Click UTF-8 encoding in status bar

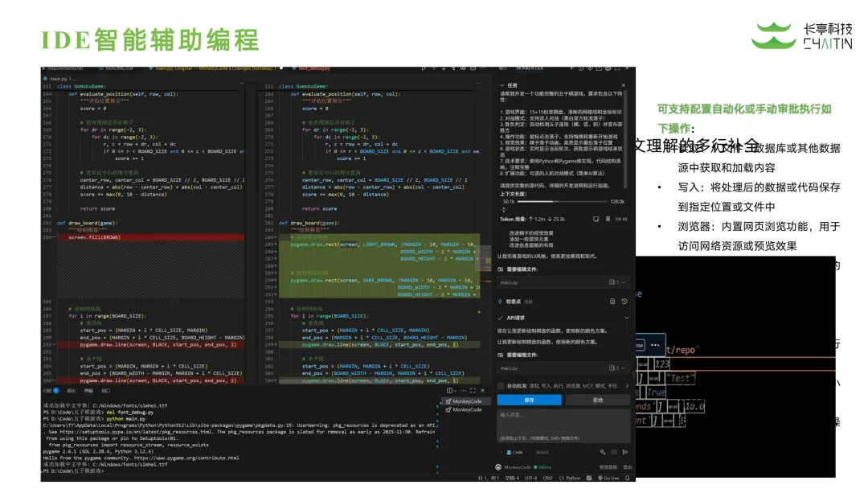531,478
